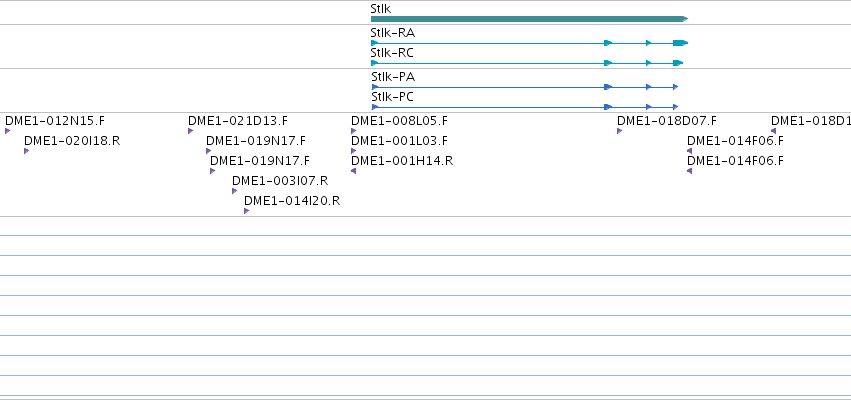Select the arrow marker under DME1-008L05.F

pyautogui.click(x=353, y=131)
